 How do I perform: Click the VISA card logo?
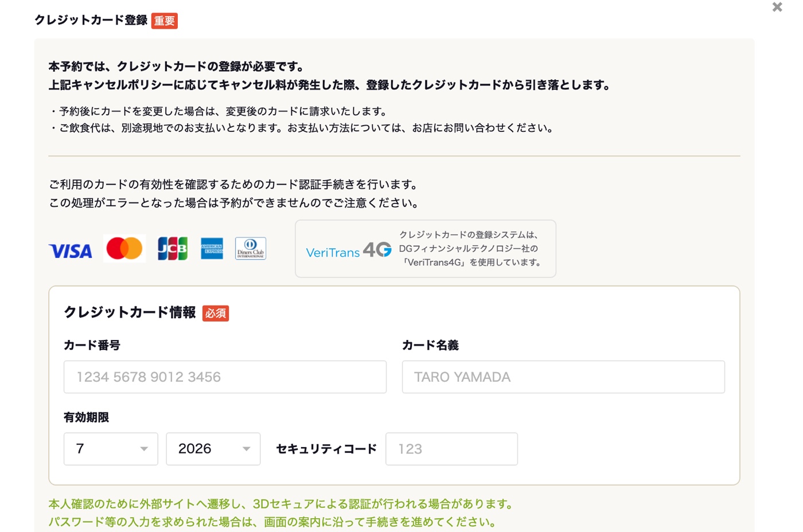coord(71,251)
